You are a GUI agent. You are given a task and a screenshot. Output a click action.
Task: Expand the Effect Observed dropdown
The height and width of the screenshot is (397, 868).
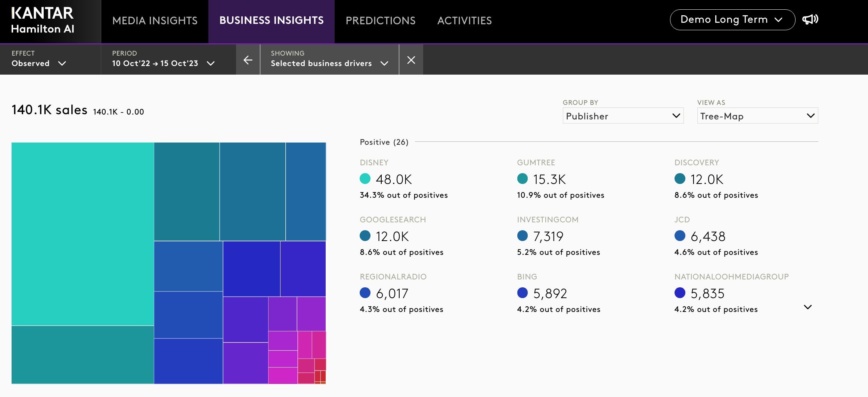39,59
